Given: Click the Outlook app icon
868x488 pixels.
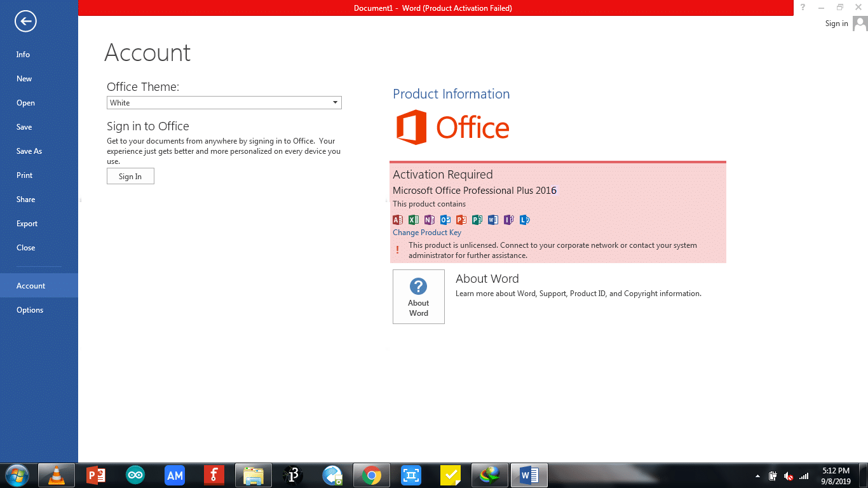Looking at the screenshot, I should click(445, 220).
